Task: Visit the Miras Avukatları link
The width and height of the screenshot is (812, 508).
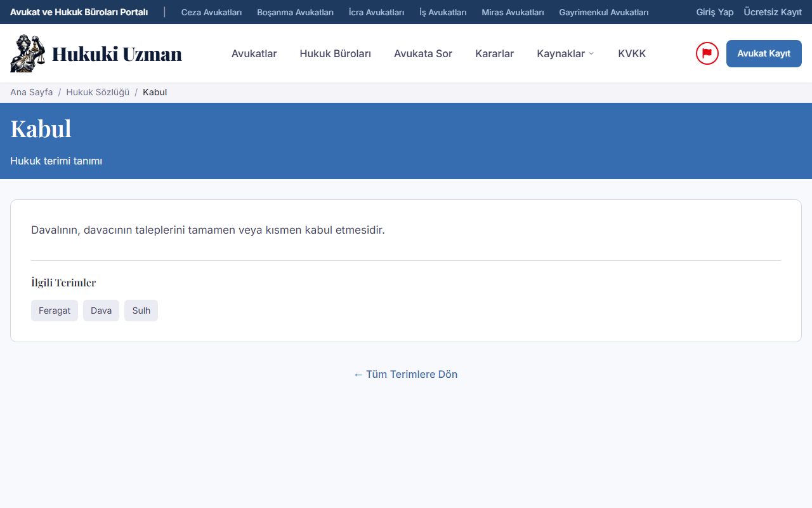Action: click(x=513, y=12)
